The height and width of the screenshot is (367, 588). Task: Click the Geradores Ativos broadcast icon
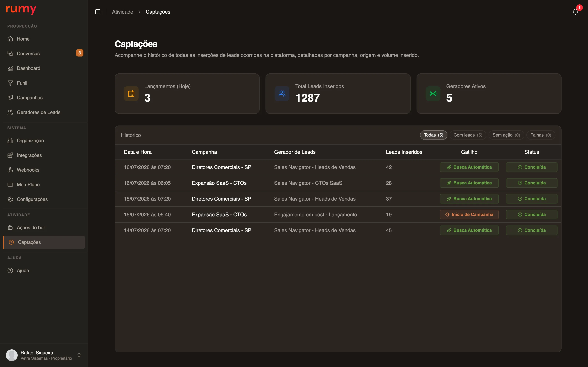(x=433, y=93)
